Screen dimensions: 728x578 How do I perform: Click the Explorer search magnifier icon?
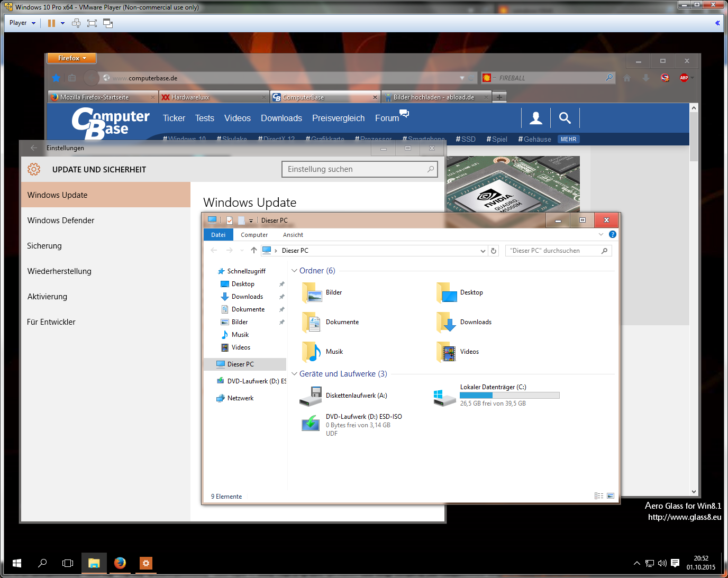(x=604, y=251)
